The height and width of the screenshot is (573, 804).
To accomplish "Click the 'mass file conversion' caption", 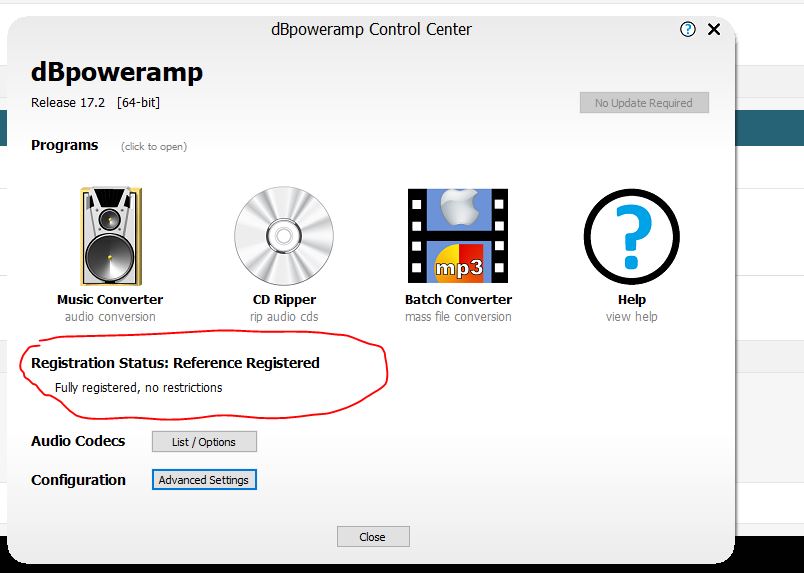I will (458, 317).
